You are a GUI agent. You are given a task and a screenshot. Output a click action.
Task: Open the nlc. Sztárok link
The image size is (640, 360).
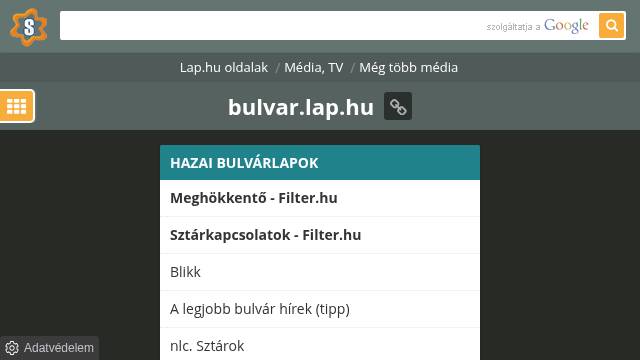tap(320, 344)
